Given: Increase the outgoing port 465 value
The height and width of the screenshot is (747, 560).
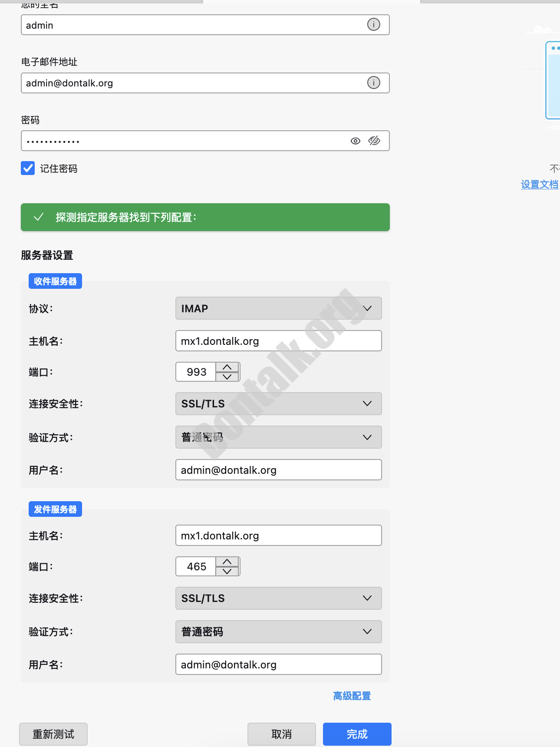Looking at the screenshot, I should [227, 562].
